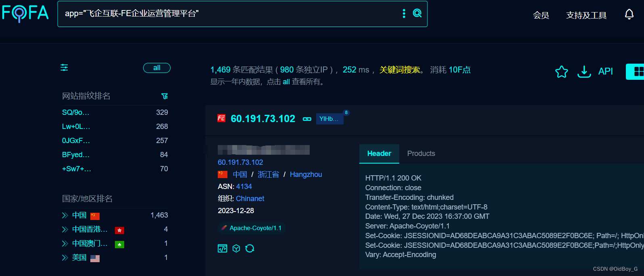This screenshot has height=276, width=644.
Task: Select +Sw7+... fingerprint row
Action: [x=115, y=169]
